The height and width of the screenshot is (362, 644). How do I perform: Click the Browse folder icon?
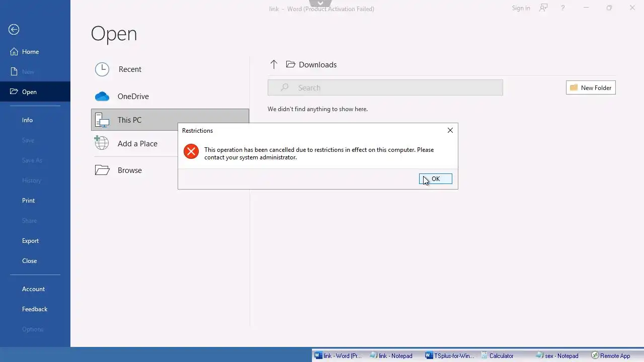click(x=102, y=170)
